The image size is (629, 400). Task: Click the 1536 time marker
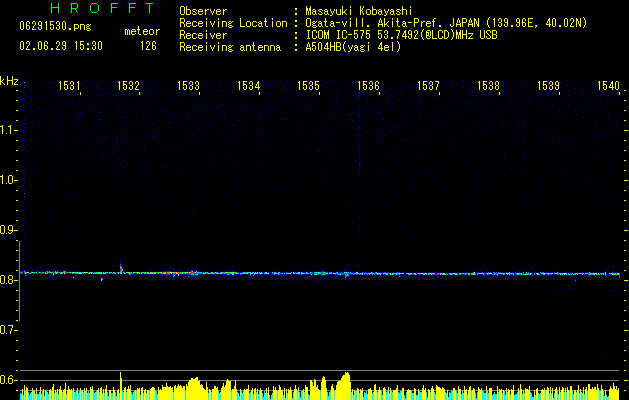click(x=368, y=86)
